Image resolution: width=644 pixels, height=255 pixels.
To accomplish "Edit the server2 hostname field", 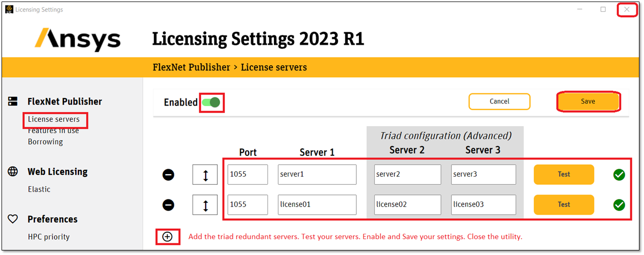I will [407, 175].
